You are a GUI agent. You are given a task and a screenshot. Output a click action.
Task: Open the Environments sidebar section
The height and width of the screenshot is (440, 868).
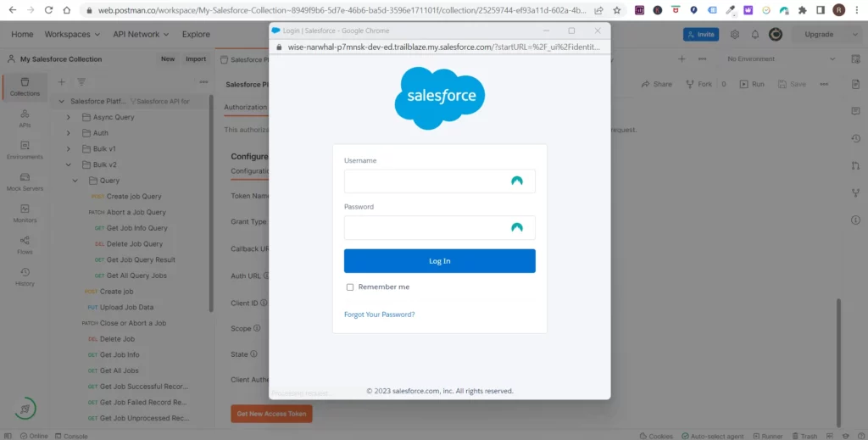pyautogui.click(x=25, y=151)
